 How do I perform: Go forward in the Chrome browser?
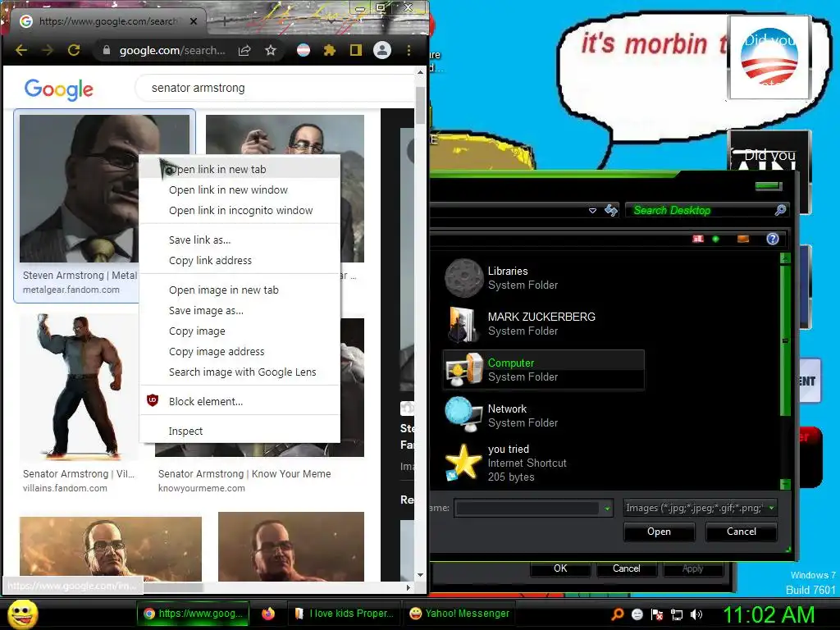pyautogui.click(x=47, y=50)
